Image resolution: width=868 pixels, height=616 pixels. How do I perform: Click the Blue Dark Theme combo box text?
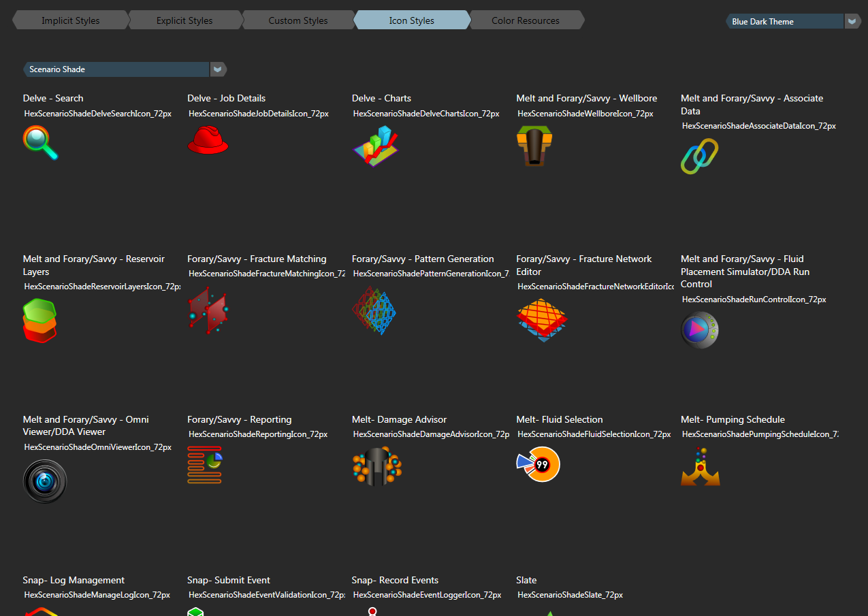click(x=762, y=22)
